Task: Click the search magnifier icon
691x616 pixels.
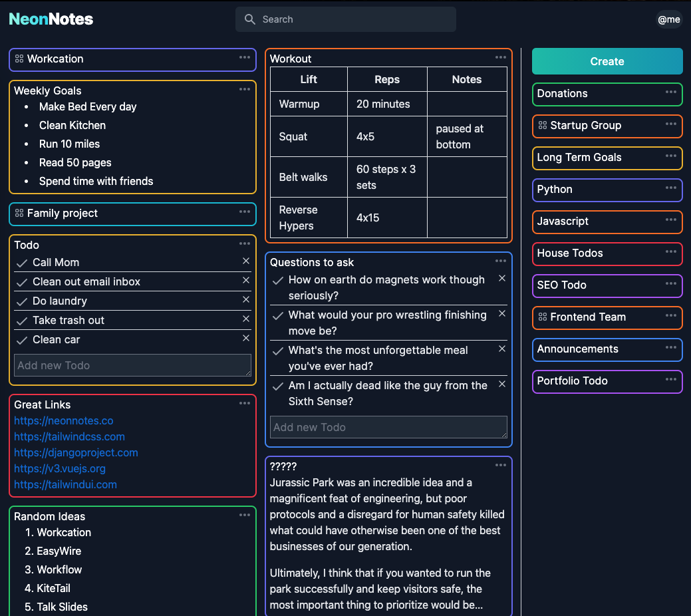Action: pyautogui.click(x=250, y=19)
